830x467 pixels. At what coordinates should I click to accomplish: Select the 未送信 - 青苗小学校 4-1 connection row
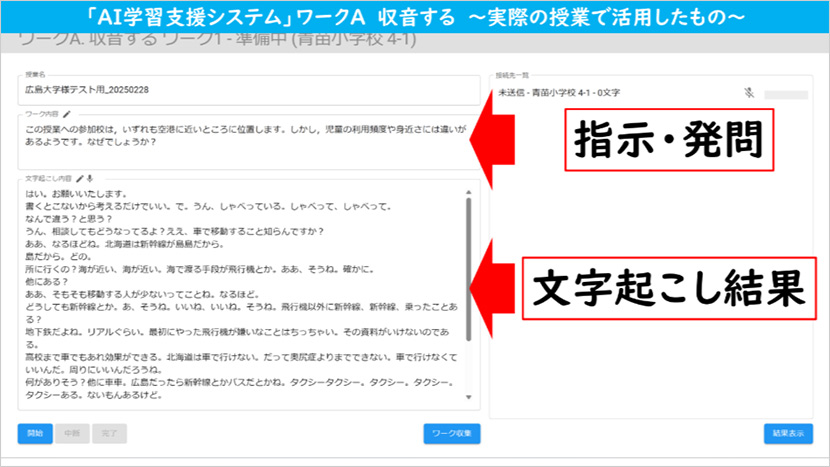651,93
